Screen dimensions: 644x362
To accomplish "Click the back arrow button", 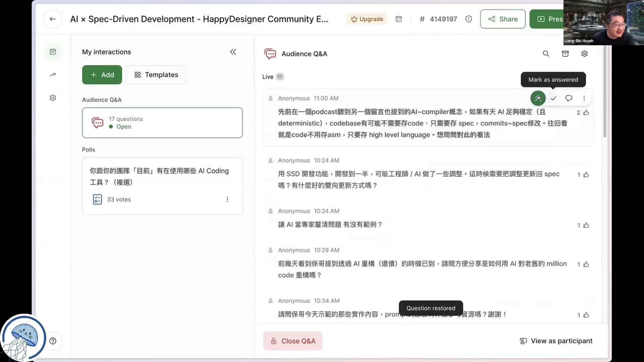I will 53,19.
